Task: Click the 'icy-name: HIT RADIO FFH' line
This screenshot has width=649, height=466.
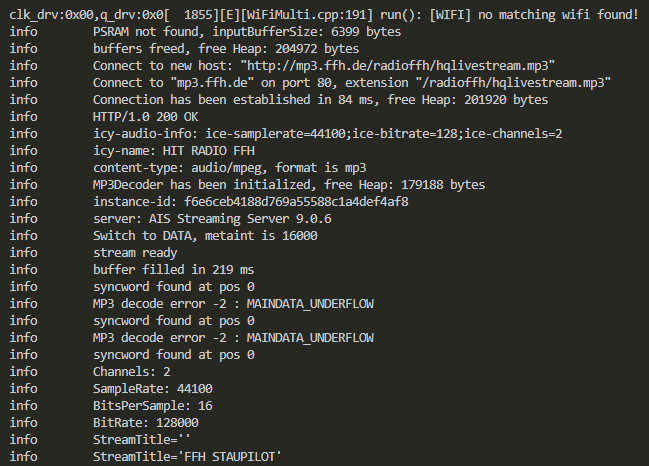Action: coord(173,151)
